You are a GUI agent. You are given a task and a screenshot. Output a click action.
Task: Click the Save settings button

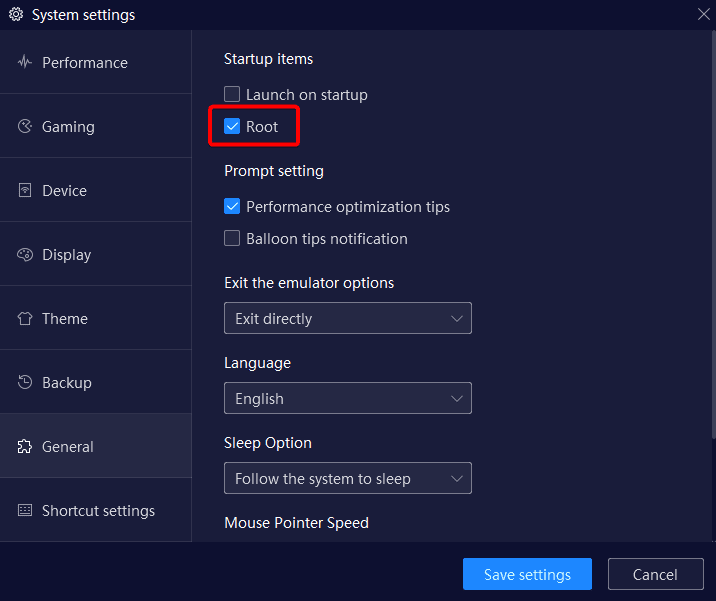click(x=527, y=574)
